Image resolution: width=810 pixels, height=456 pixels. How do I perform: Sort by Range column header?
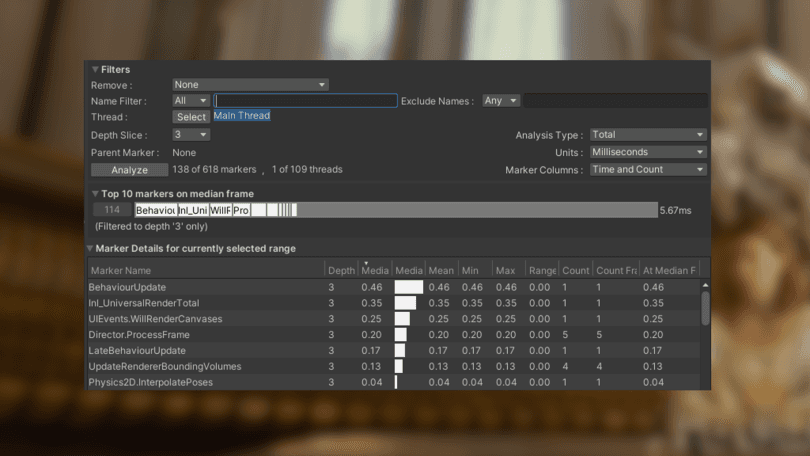coord(542,271)
